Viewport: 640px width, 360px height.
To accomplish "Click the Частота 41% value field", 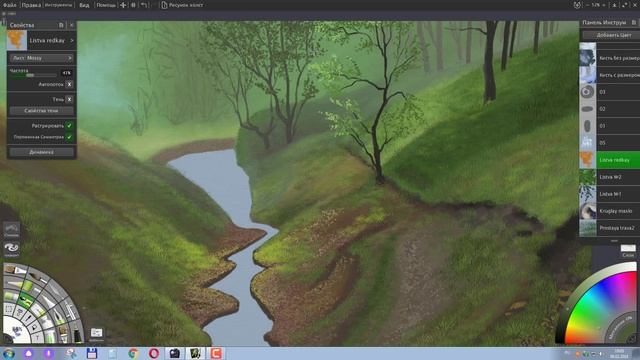I will [67, 73].
